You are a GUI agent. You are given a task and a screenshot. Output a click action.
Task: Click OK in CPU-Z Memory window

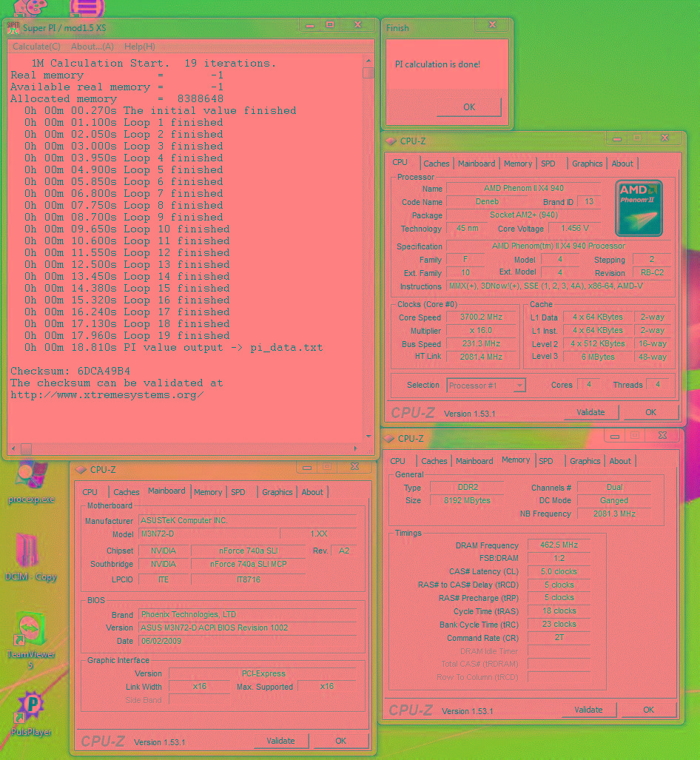point(649,710)
